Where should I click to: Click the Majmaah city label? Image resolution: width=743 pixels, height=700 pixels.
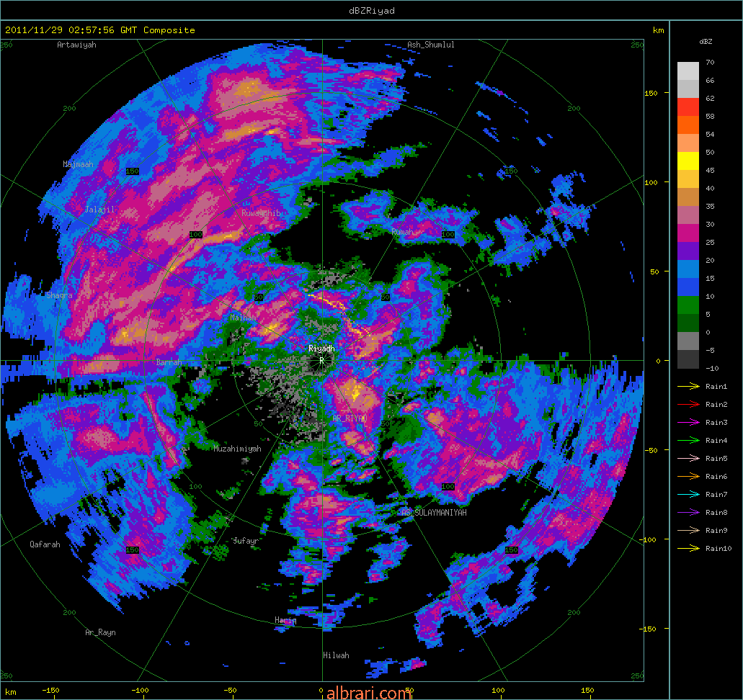(x=78, y=164)
